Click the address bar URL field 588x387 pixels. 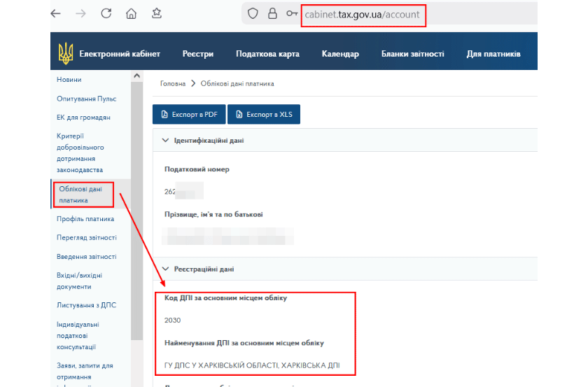click(x=363, y=14)
